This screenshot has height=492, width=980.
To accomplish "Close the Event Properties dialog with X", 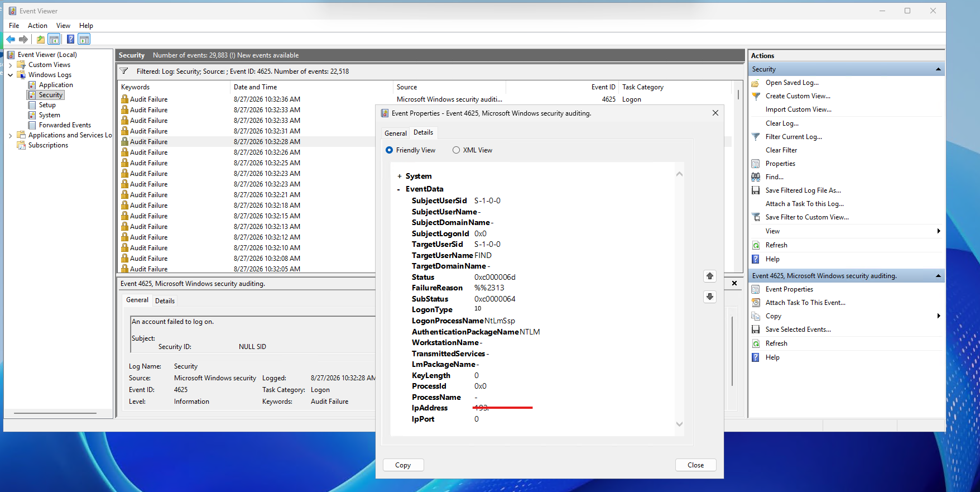I will pos(715,113).
